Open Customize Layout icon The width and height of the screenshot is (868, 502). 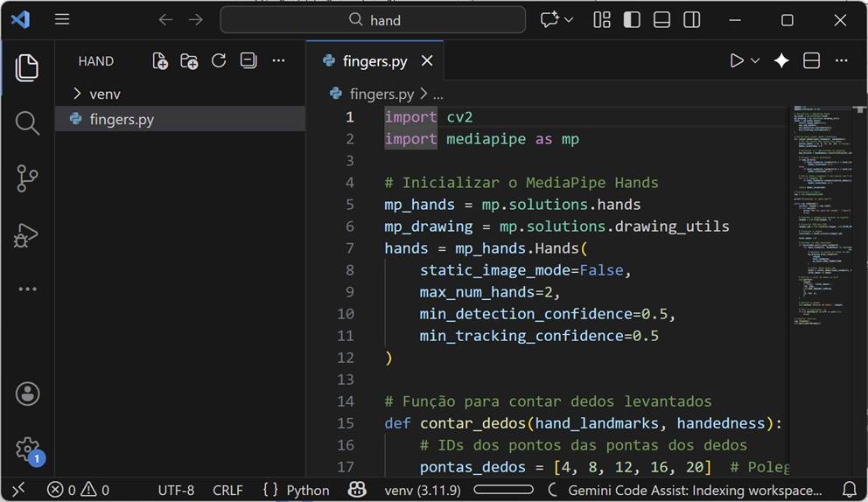[602, 20]
